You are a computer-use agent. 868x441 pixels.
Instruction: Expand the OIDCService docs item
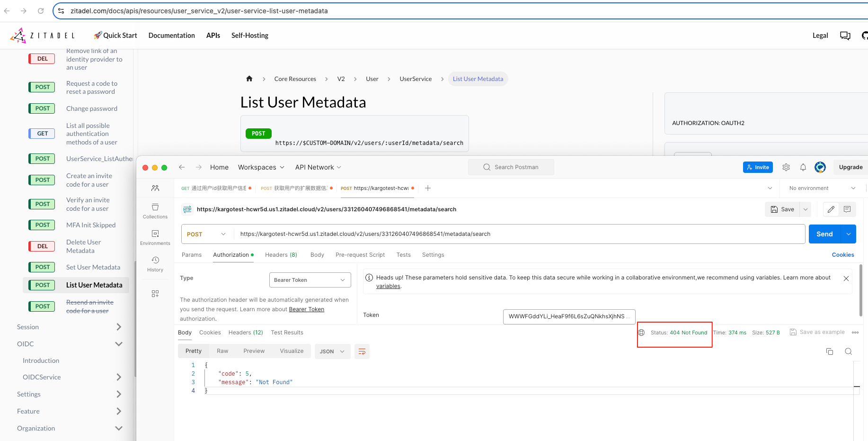pyautogui.click(x=119, y=377)
